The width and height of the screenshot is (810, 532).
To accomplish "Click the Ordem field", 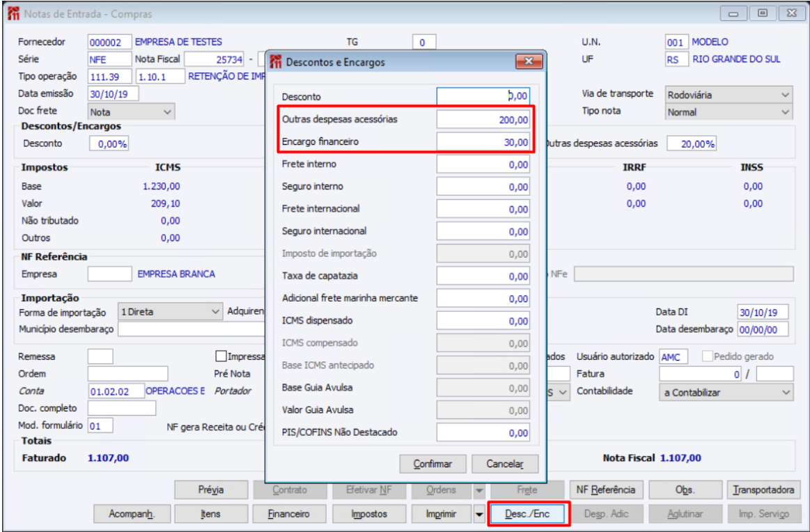I will pyautogui.click(x=127, y=373).
